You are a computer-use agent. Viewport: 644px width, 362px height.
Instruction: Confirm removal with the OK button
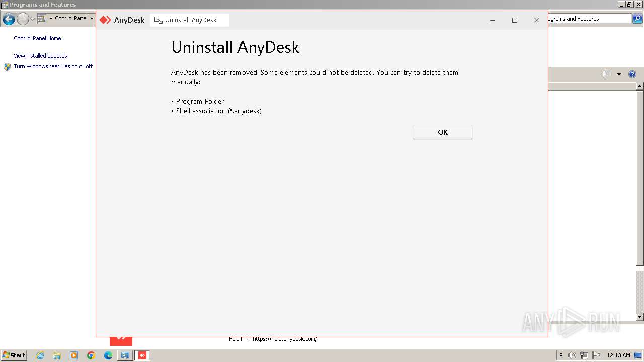pyautogui.click(x=442, y=132)
